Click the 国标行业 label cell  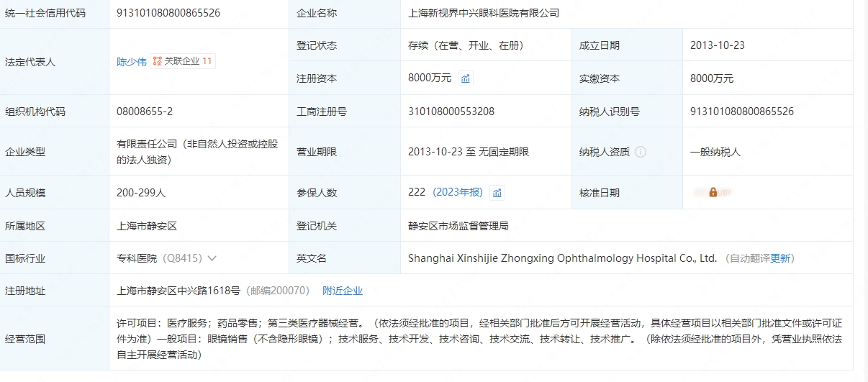[x=54, y=258]
